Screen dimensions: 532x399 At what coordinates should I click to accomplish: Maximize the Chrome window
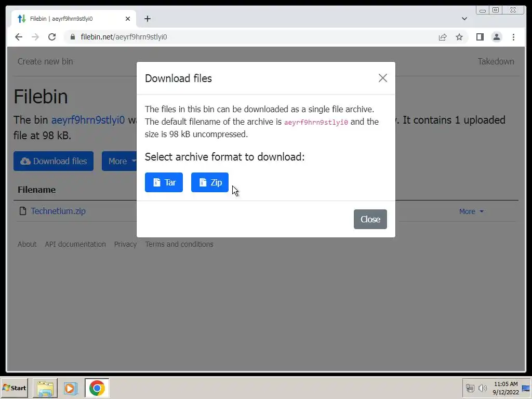pyautogui.click(x=496, y=10)
